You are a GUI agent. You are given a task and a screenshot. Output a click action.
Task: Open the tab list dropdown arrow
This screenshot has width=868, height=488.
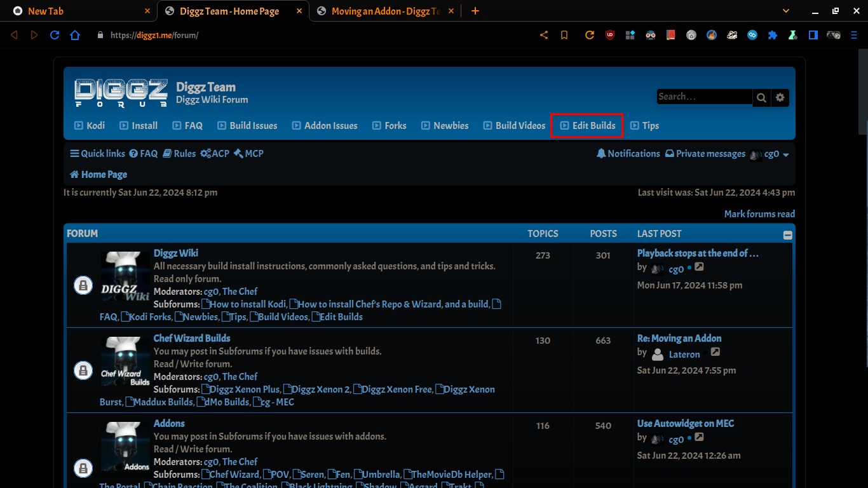[787, 11]
